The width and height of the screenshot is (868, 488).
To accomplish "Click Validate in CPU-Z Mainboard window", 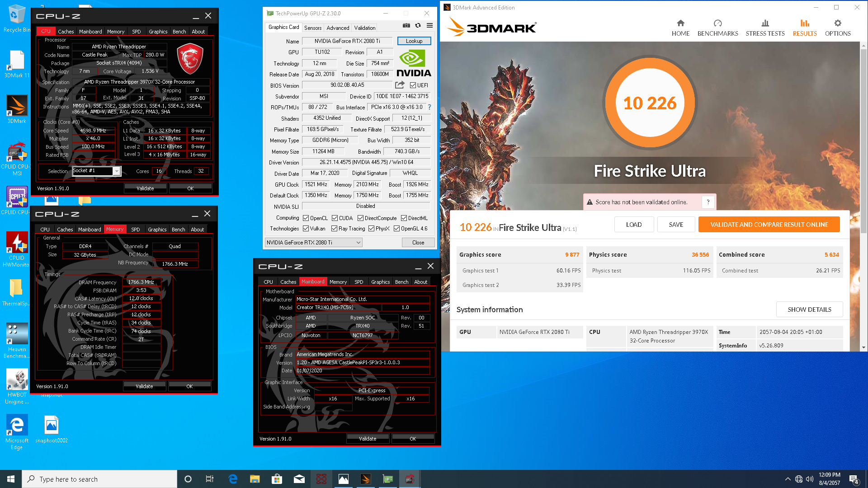I will (368, 439).
